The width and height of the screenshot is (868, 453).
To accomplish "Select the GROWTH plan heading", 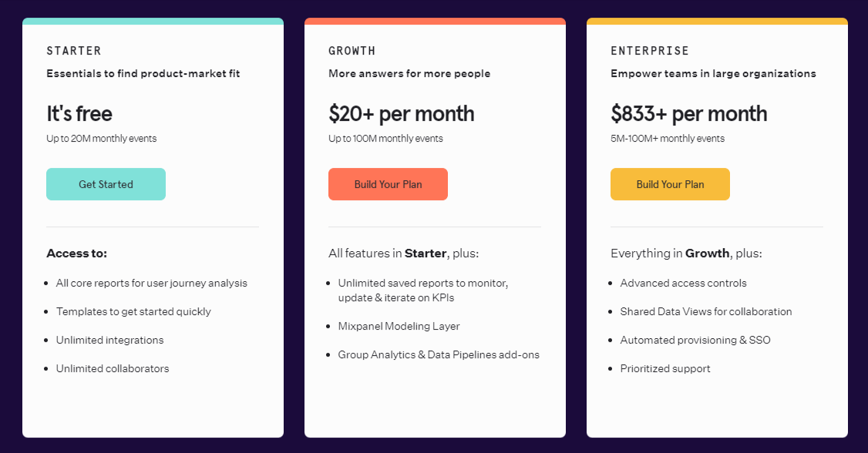I will [352, 51].
